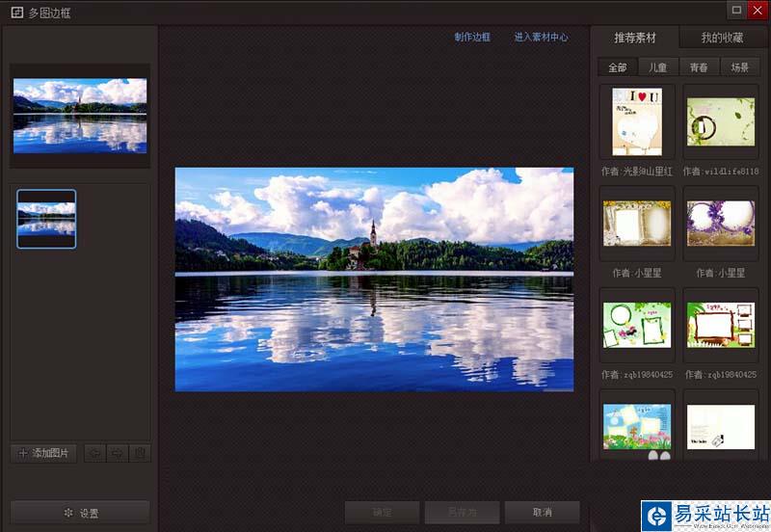Viewport: 771px width, 532px height.
Task: Choose the plain white frame template
Action: click(x=720, y=427)
